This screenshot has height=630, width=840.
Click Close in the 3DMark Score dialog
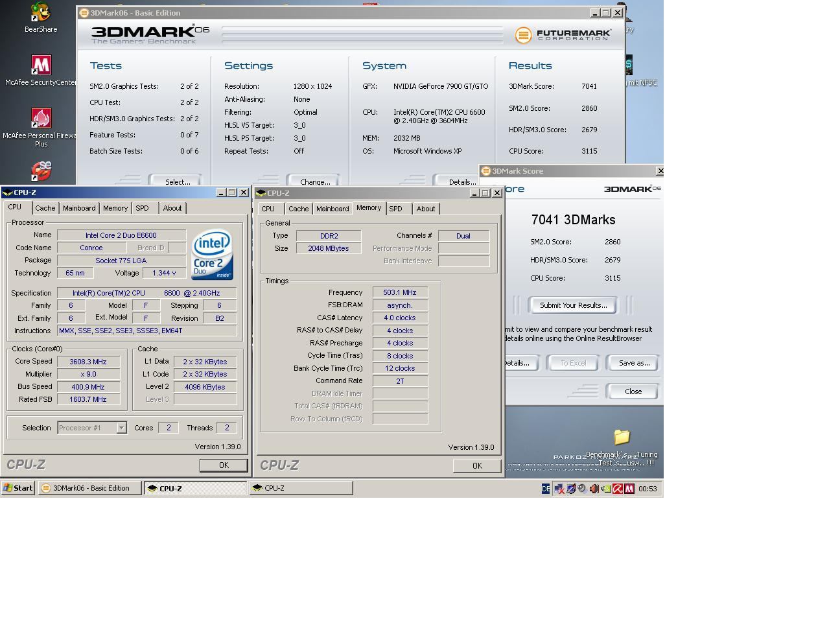click(633, 391)
